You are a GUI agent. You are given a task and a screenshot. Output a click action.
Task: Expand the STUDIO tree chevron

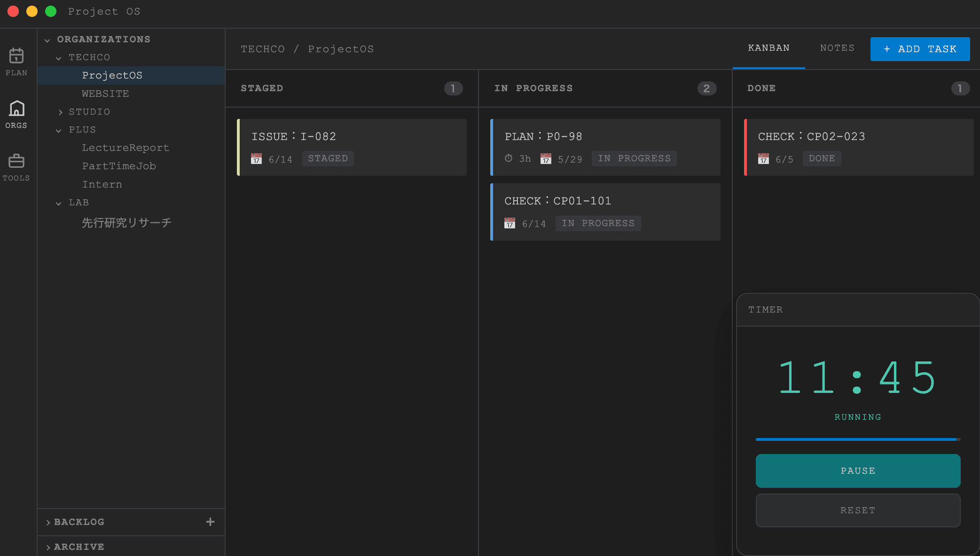click(60, 112)
